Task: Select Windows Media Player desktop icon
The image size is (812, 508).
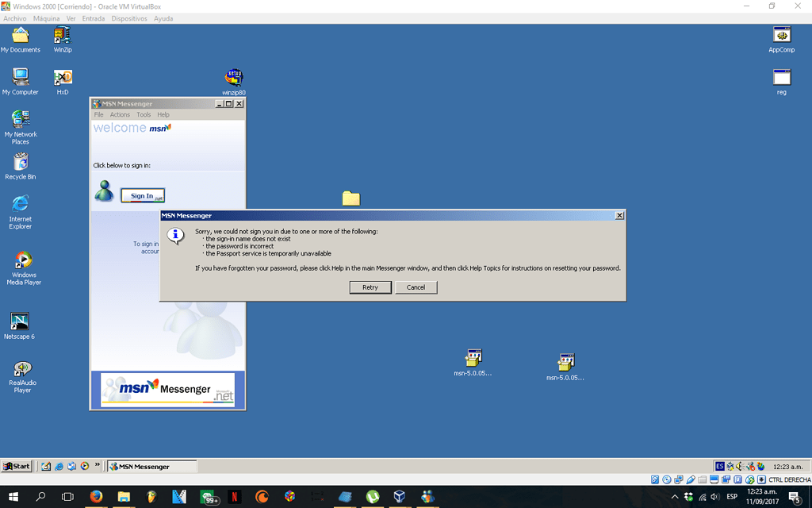Action: 24,268
